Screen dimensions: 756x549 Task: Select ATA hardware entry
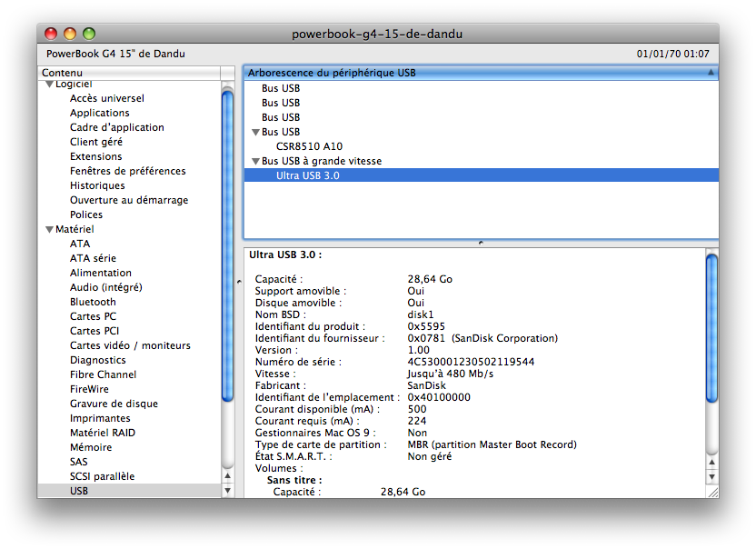80,244
